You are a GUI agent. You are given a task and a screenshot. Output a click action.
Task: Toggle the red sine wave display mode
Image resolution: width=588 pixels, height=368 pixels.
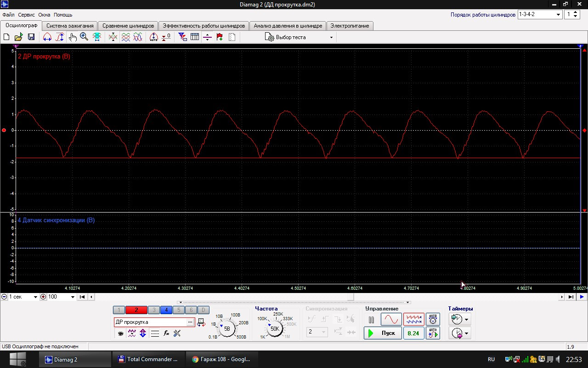click(x=391, y=319)
